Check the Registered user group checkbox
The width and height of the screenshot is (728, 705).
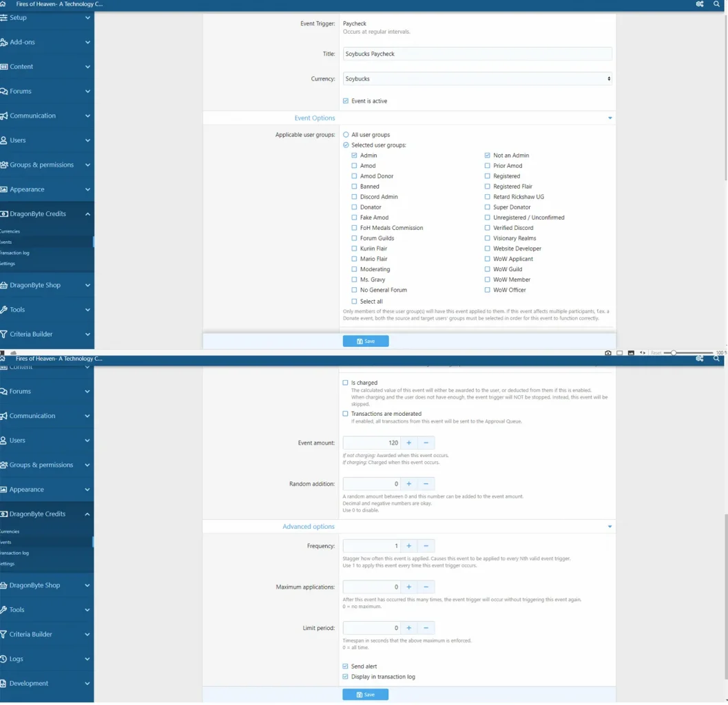pyautogui.click(x=488, y=176)
